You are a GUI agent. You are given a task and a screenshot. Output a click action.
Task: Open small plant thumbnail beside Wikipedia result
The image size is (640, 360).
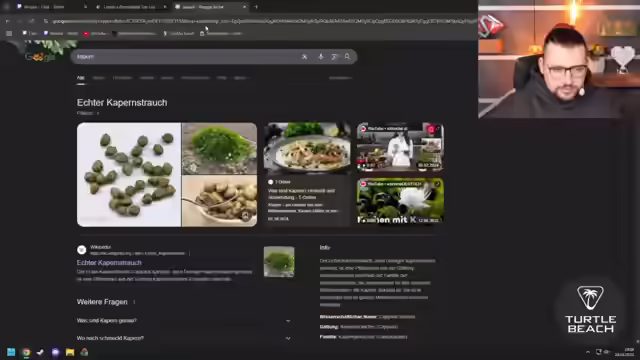click(279, 262)
